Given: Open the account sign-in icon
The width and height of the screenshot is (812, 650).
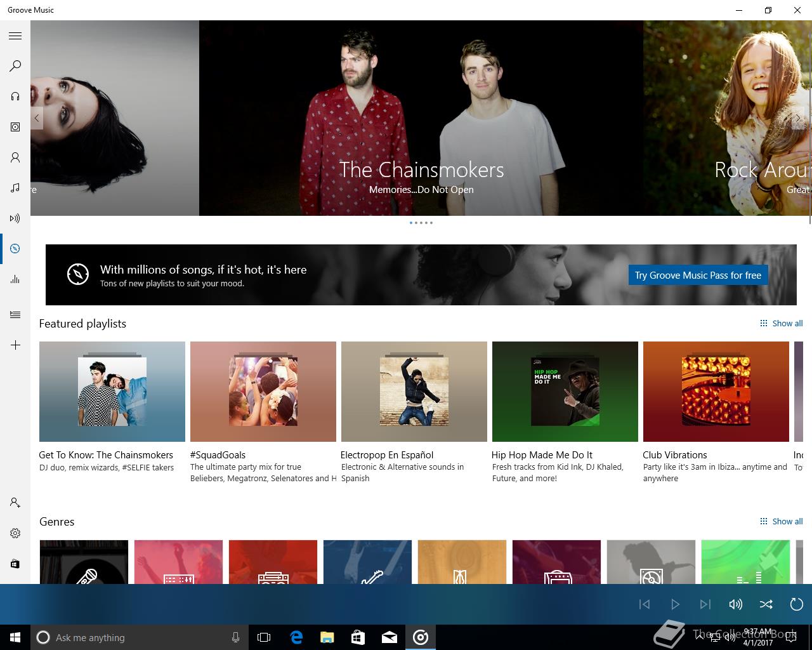Looking at the screenshot, I should pyautogui.click(x=15, y=503).
